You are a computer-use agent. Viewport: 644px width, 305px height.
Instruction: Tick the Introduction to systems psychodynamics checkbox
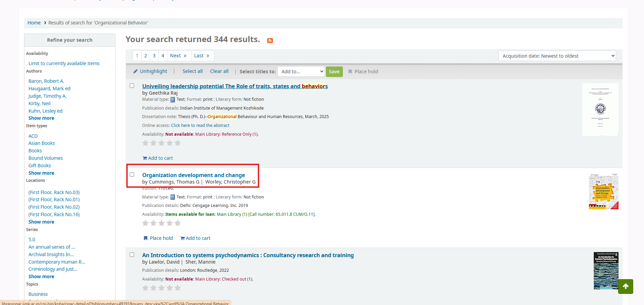(x=132, y=255)
